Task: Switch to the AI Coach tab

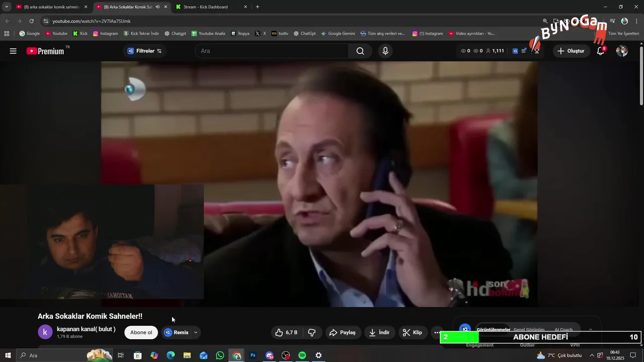Action: 563,330
